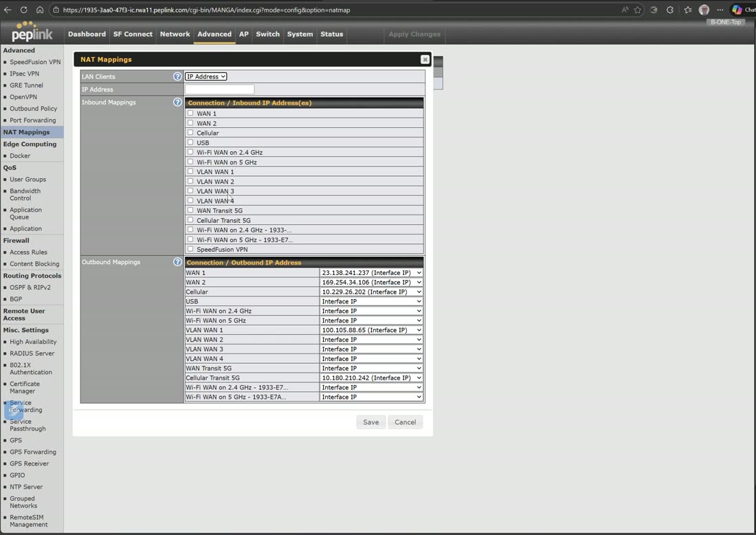
Task: Go to Outbound Policy in sidebar
Action: click(33, 109)
